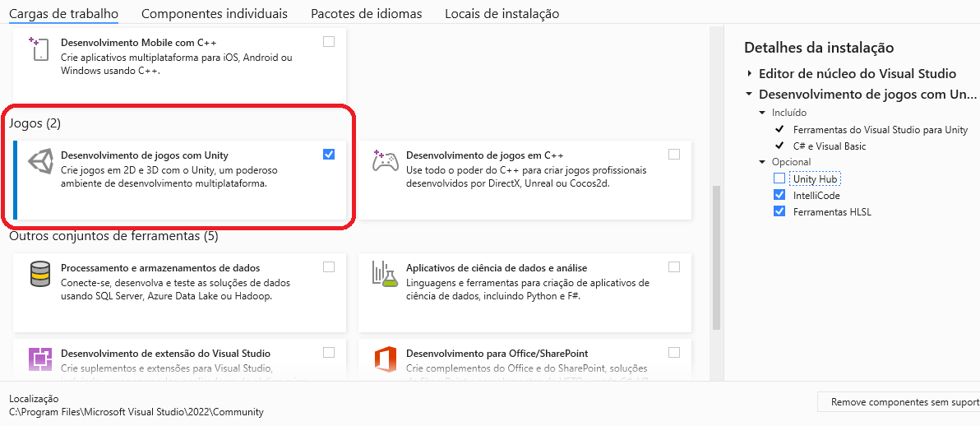Image resolution: width=980 pixels, height=426 pixels.
Task: Select Desenvolvimento de extensão do Visual Studio title
Action: coord(165,354)
